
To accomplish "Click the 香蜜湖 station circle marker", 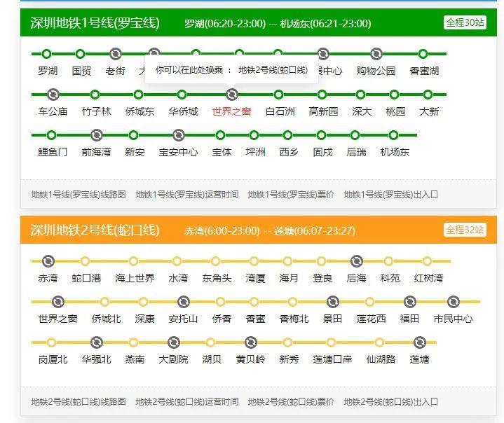I will [423, 54].
